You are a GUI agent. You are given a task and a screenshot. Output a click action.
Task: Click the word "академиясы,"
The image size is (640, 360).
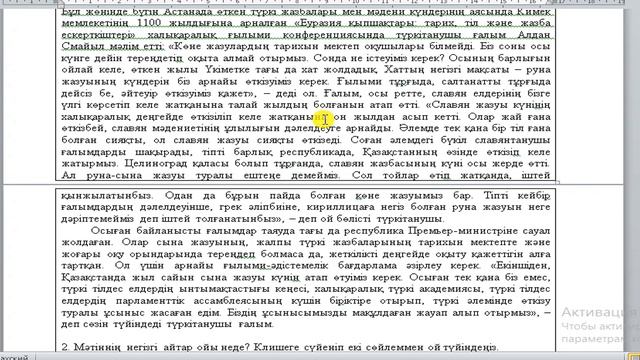452,289
